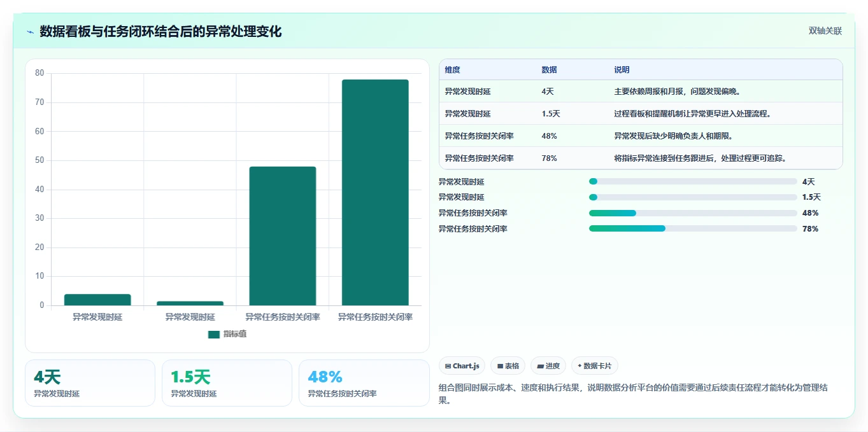Click the 4天 data card below the chart
Image resolution: width=868 pixels, height=432 pixels.
tap(90, 383)
